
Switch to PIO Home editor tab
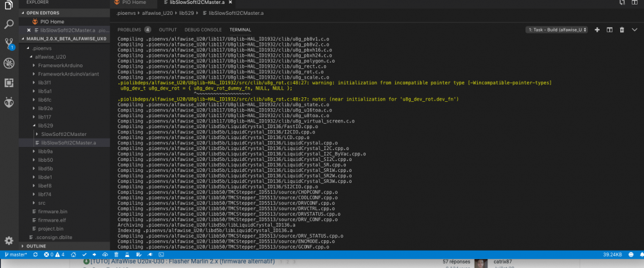[133, 3]
